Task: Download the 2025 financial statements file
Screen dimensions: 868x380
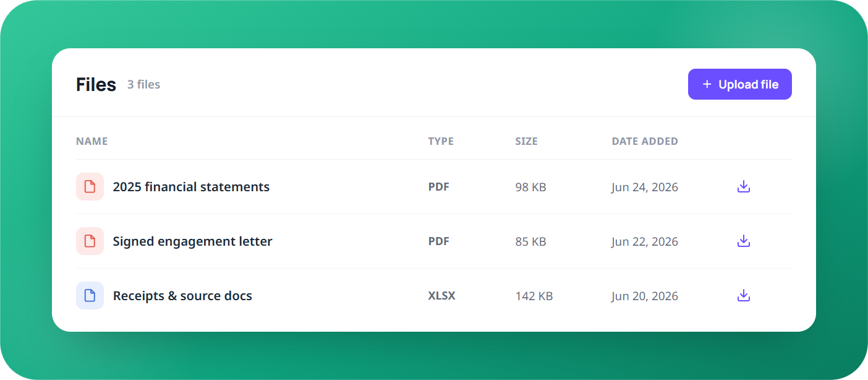Action: pos(744,186)
